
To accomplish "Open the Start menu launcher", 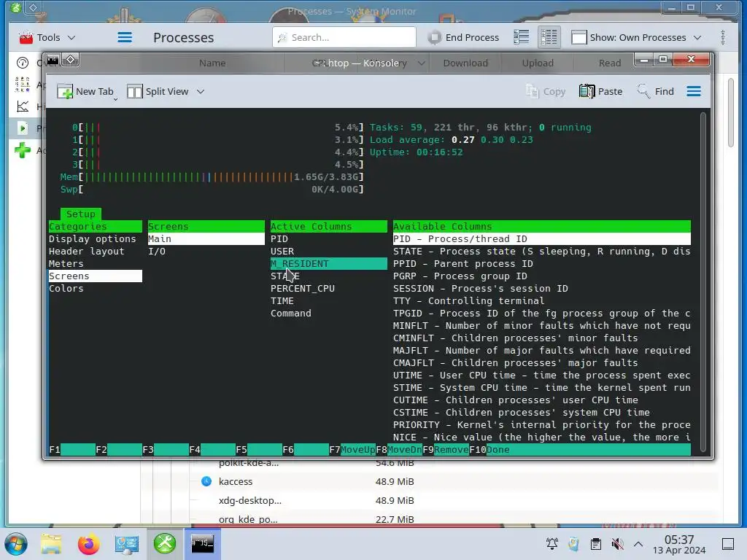I will (x=16, y=544).
